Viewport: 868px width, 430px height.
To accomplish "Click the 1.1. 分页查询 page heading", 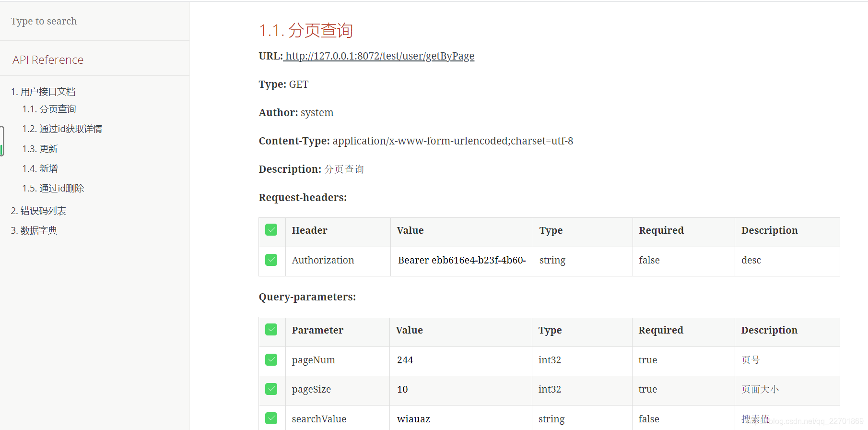I will click(306, 31).
